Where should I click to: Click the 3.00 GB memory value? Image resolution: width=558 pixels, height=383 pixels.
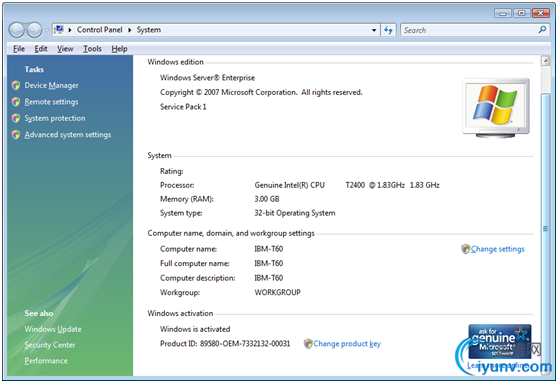(267, 199)
